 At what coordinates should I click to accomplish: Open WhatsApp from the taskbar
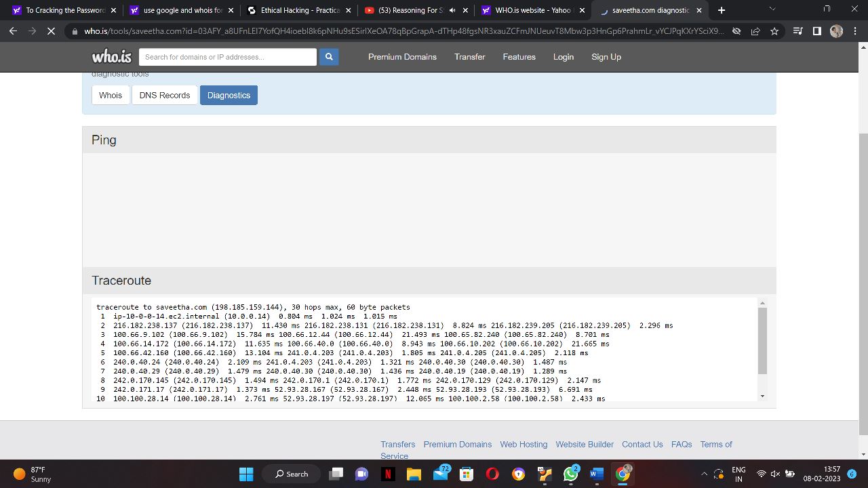tap(570, 474)
